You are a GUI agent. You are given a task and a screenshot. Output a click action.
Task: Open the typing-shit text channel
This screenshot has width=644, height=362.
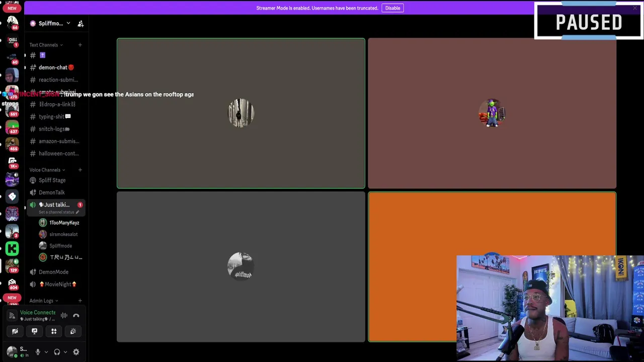55,117
